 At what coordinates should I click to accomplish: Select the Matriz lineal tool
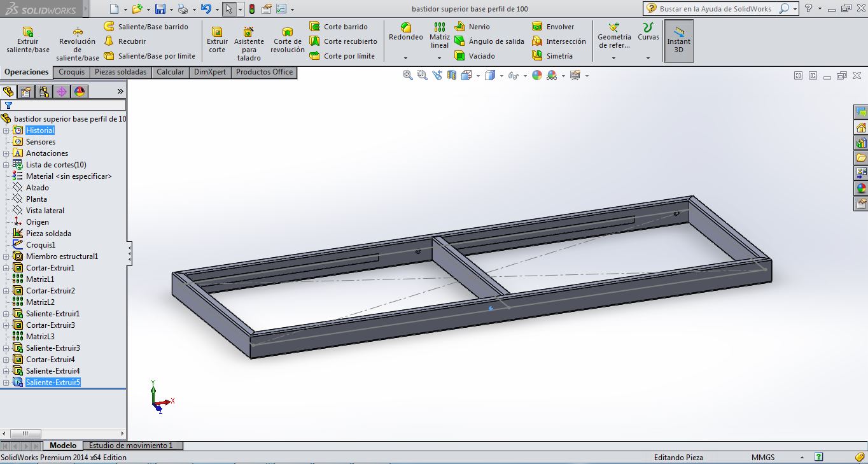440,36
